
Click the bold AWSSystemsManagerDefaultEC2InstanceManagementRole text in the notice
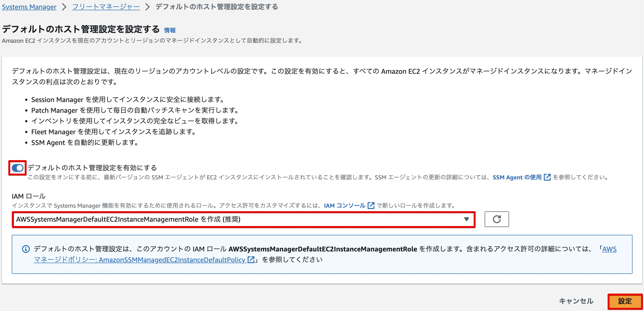point(323,249)
